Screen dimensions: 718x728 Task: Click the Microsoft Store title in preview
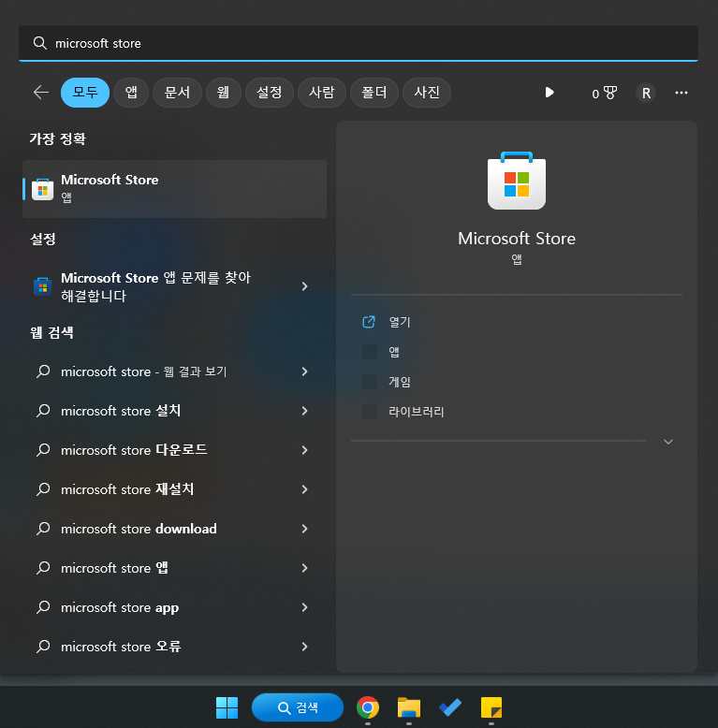pyautogui.click(x=517, y=239)
